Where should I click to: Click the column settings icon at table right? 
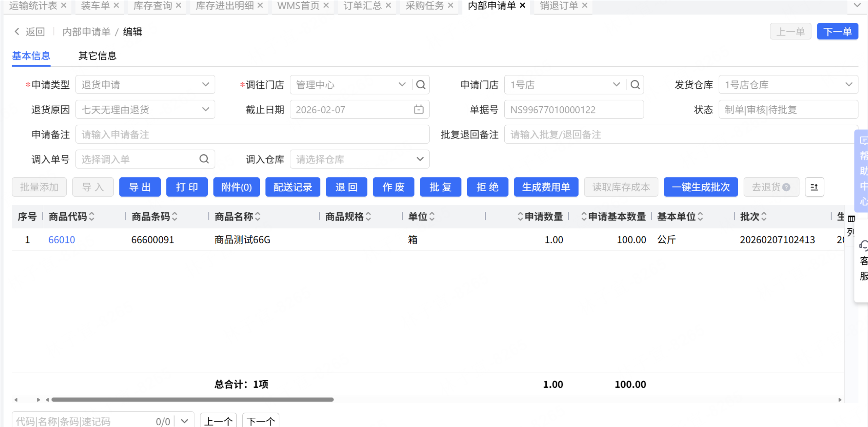point(851,219)
